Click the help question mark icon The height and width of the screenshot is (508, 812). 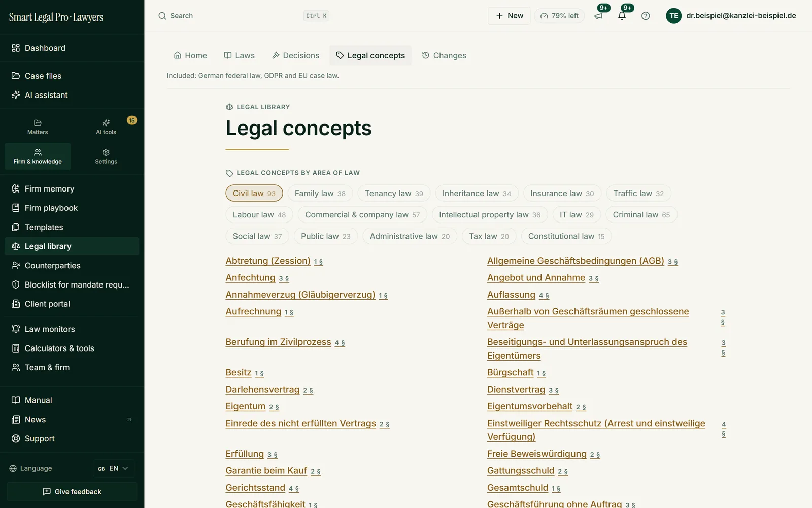(x=646, y=16)
